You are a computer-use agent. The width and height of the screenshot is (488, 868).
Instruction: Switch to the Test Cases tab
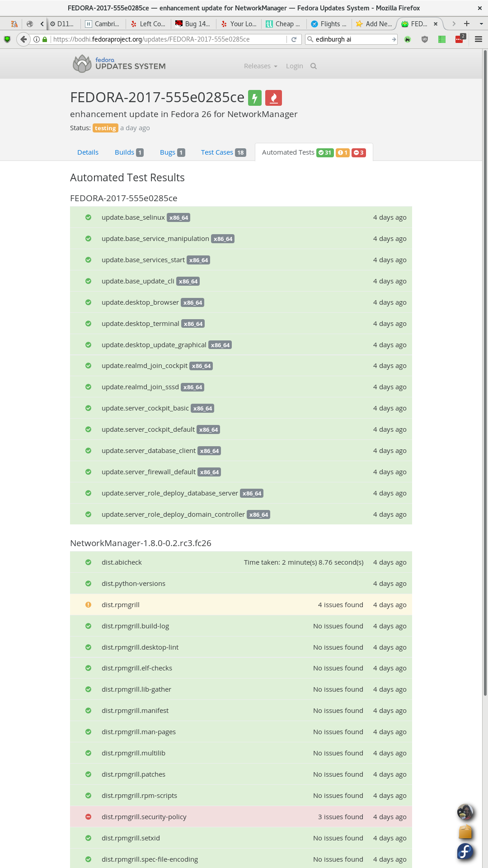tap(223, 152)
